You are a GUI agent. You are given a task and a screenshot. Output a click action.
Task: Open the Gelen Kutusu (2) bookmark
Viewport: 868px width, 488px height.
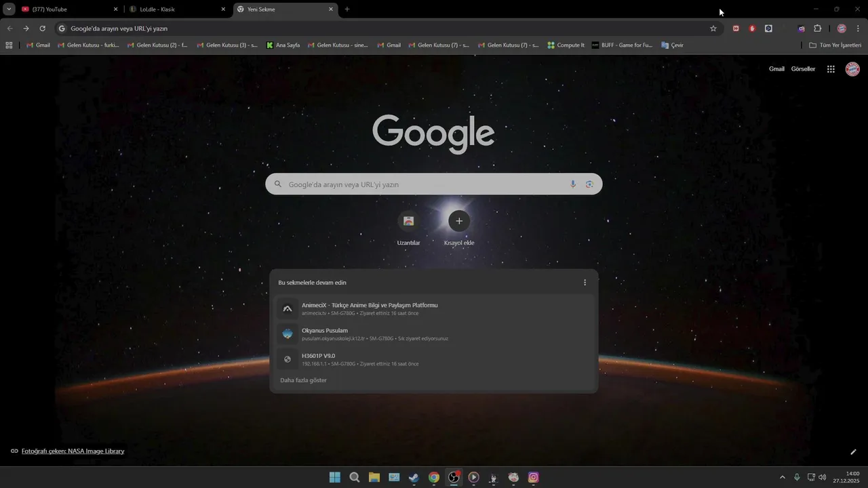click(157, 45)
